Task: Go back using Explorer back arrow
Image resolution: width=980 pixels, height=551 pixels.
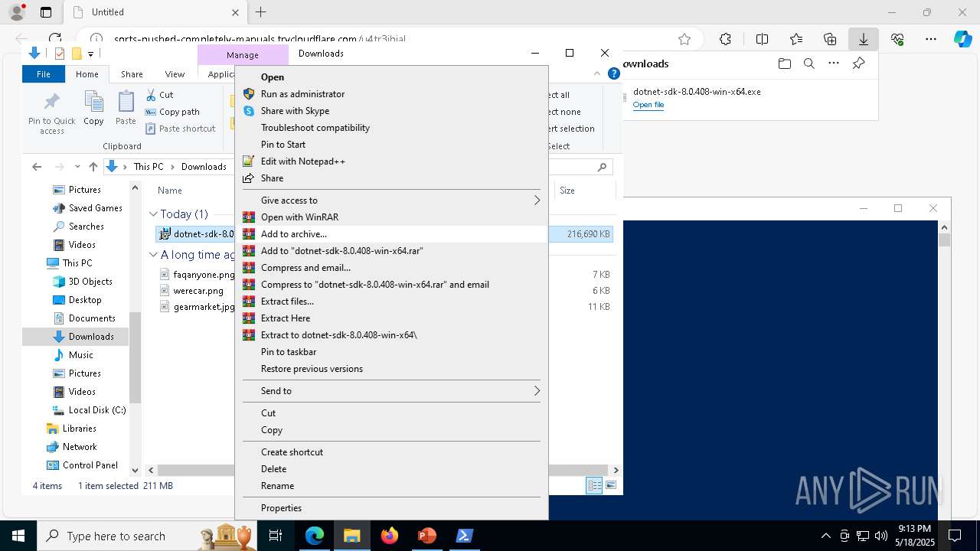Action: click(37, 167)
